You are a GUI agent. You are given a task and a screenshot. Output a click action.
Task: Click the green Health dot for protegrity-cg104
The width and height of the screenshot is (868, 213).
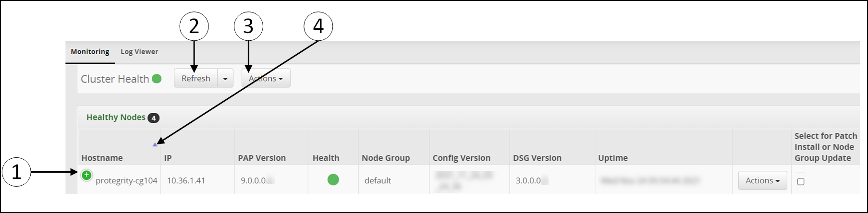point(333,180)
